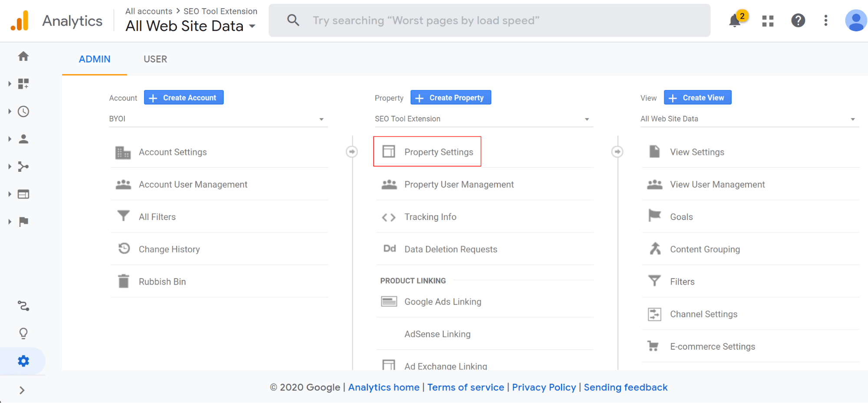Click the All Filters funnel icon
Screen dimensions: 868x403
(x=123, y=216)
